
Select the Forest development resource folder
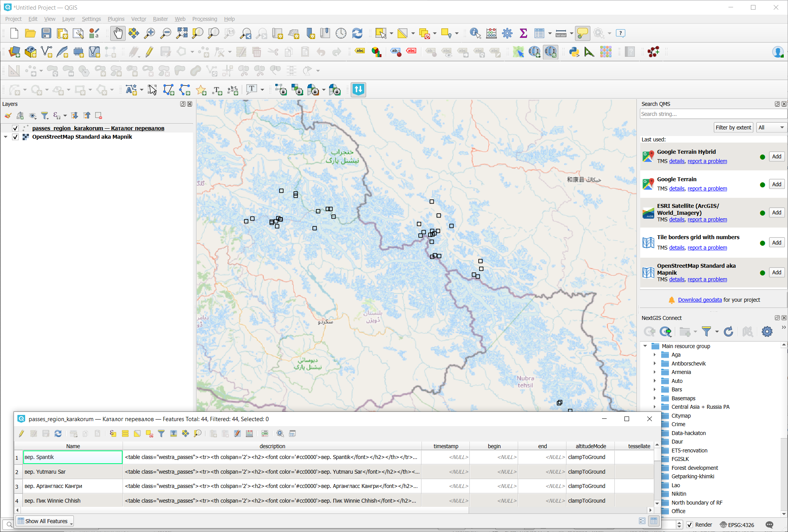click(694, 468)
